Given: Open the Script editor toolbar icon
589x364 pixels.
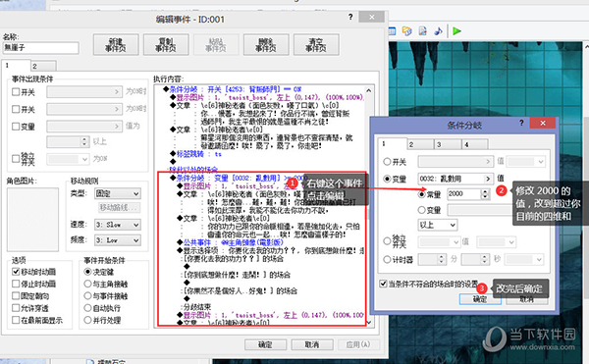Looking at the screenshot, I should [x=422, y=31].
